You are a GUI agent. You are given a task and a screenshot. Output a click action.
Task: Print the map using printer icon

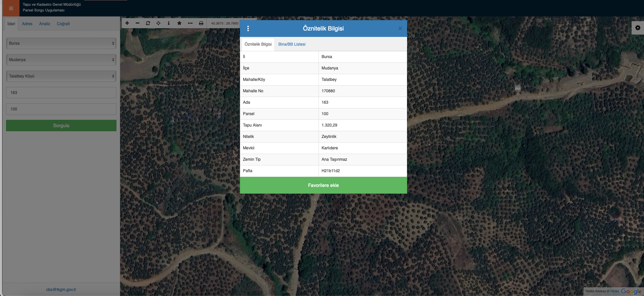201,23
